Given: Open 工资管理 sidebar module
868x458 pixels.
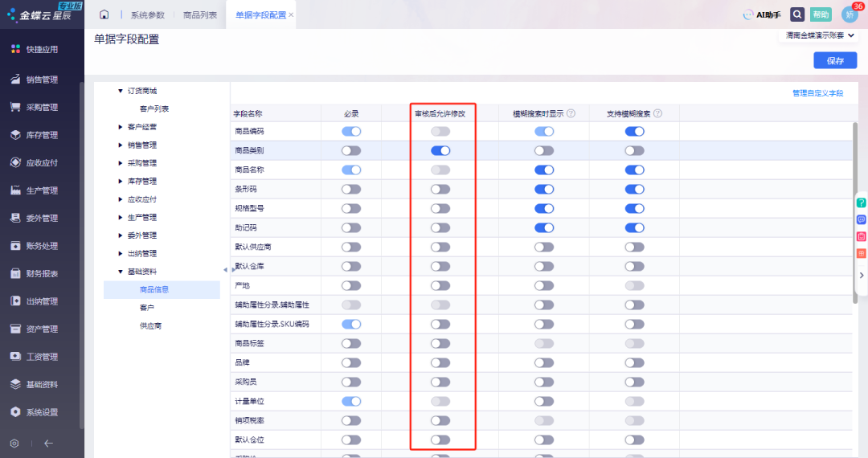Looking at the screenshot, I should (35, 356).
